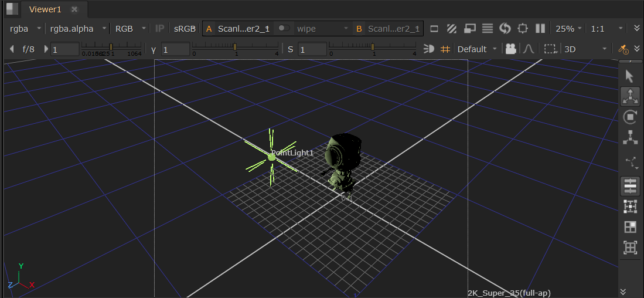This screenshot has width=644, height=298.
Task: Activate the translate/move tool in sidebar
Action: pos(630,97)
